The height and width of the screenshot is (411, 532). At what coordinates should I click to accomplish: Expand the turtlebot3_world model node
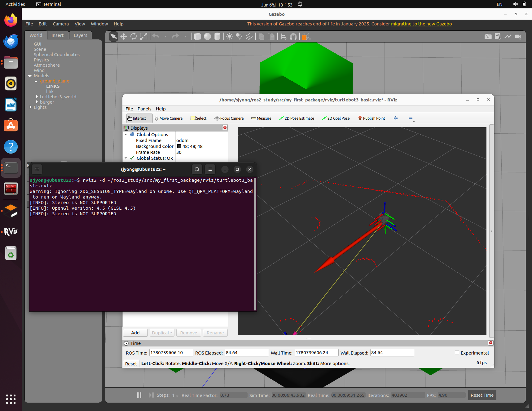[x=37, y=96]
